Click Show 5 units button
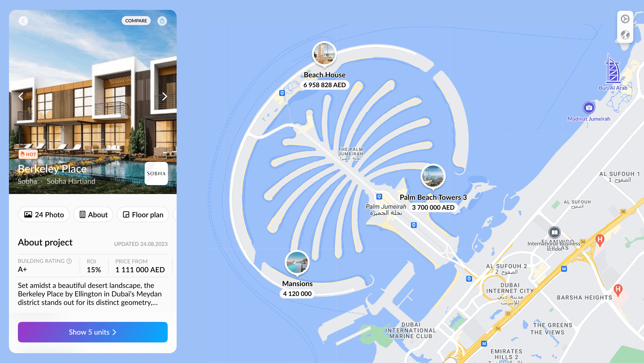 [x=93, y=332]
